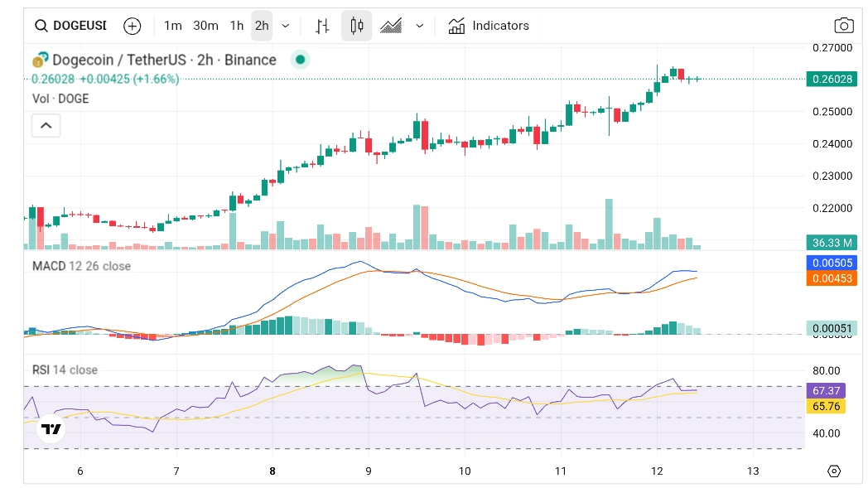Select the bars chart style icon
868x488 pixels.
(321, 26)
